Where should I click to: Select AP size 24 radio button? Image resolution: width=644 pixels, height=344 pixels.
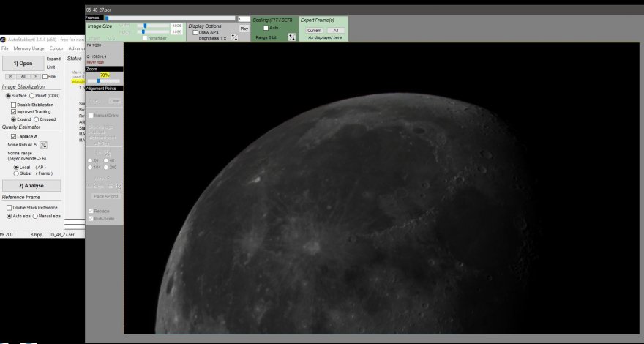click(90, 161)
